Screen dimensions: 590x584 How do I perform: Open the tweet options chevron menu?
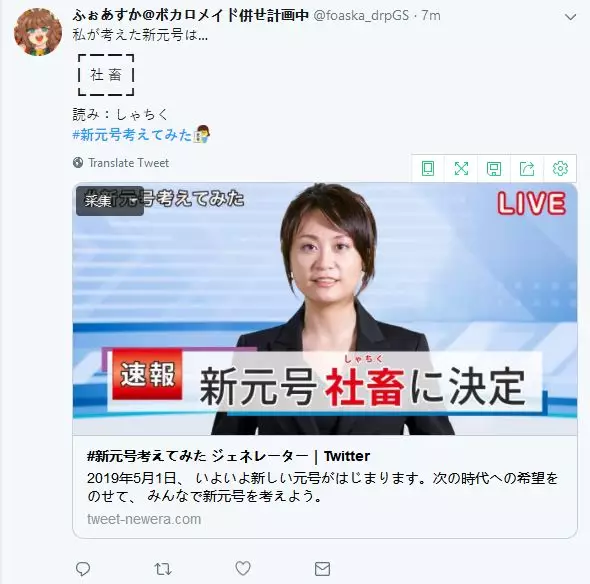pos(570,17)
